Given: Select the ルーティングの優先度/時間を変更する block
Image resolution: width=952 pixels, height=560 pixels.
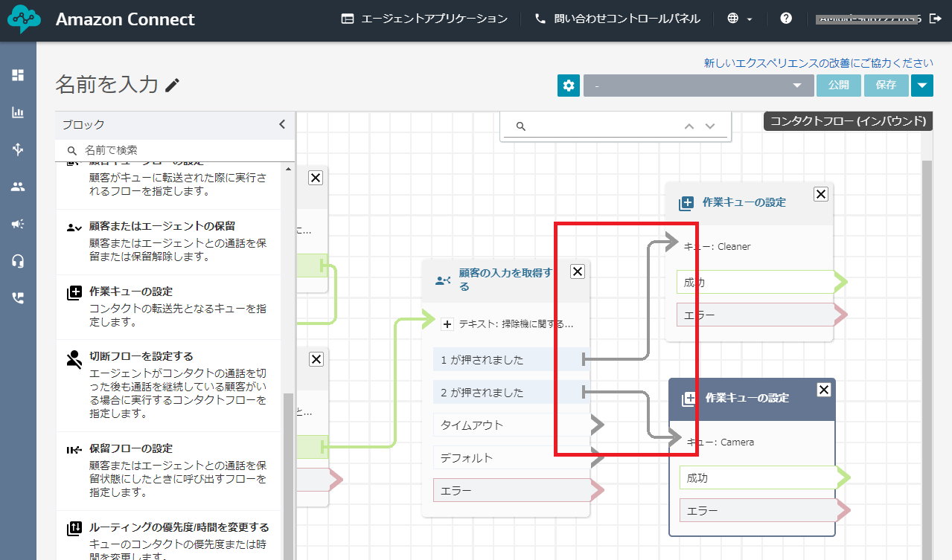Looking at the screenshot, I should pos(169,536).
